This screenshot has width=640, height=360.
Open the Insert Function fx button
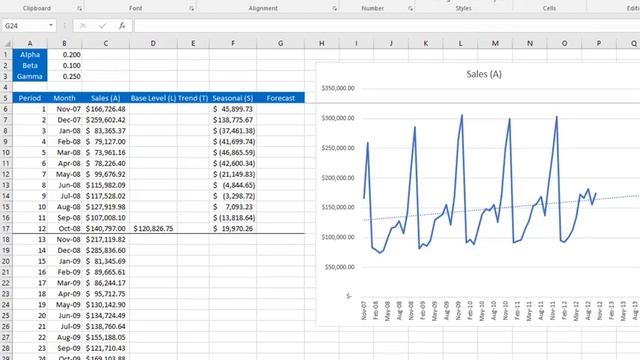(122, 26)
